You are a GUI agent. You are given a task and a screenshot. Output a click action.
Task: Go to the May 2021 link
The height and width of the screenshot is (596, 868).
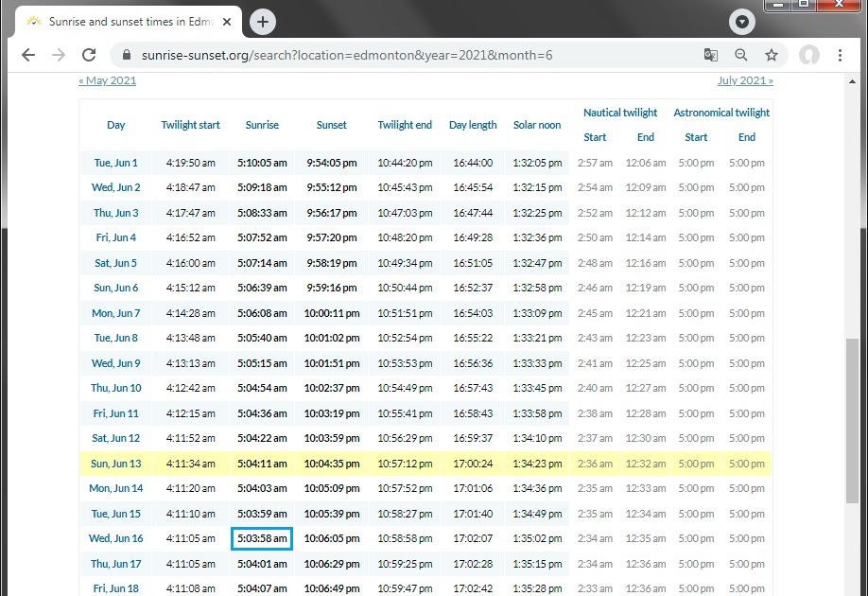coord(108,80)
